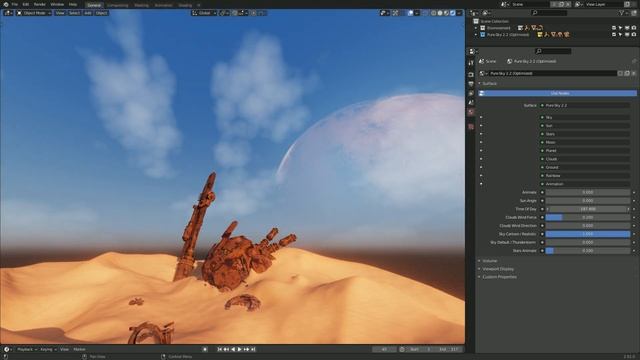Screen dimensions: 640x360
Task: Open the Window menu
Action: pos(57,4)
